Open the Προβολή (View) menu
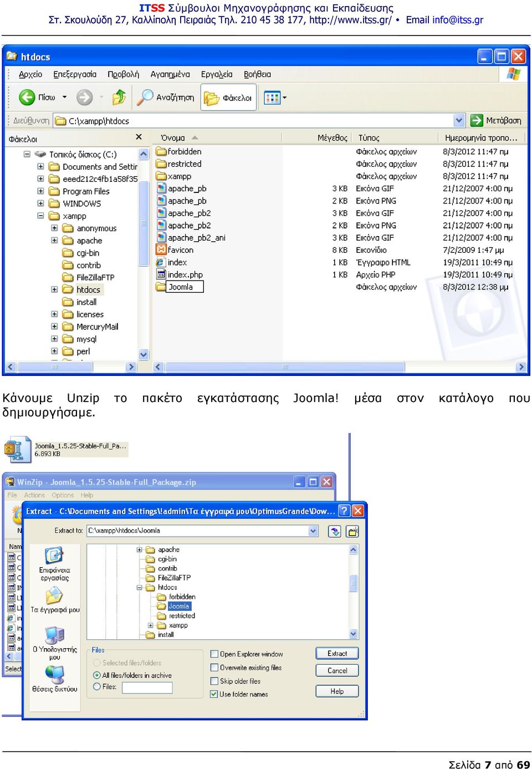 click(123, 74)
